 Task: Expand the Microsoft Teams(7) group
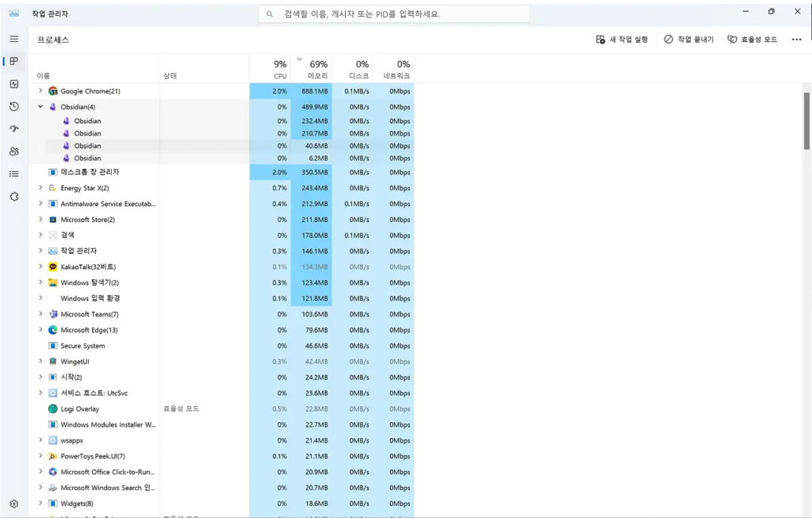coord(40,314)
